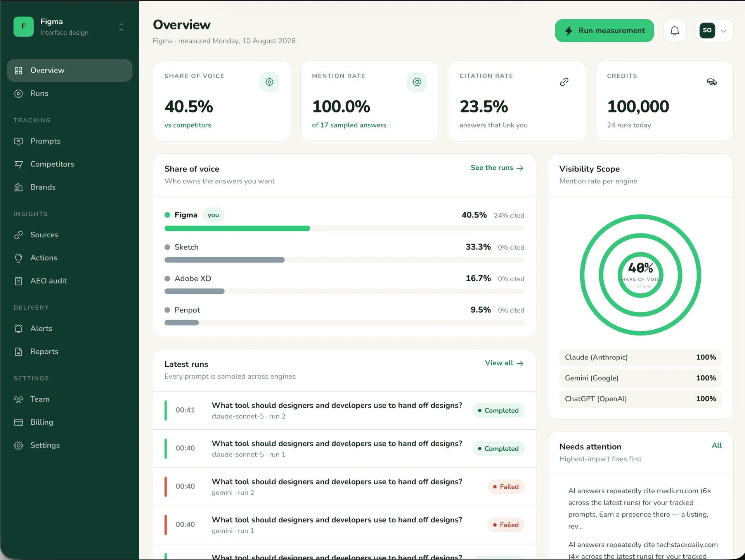The height and width of the screenshot is (560, 745).
Task: Click the SO user avatar
Action: pos(707,30)
